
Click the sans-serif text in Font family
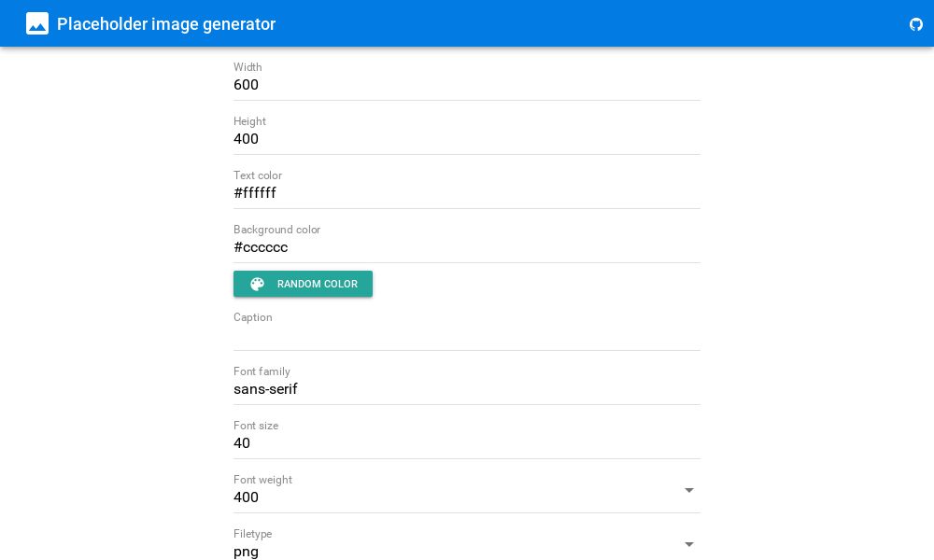coord(265,389)
